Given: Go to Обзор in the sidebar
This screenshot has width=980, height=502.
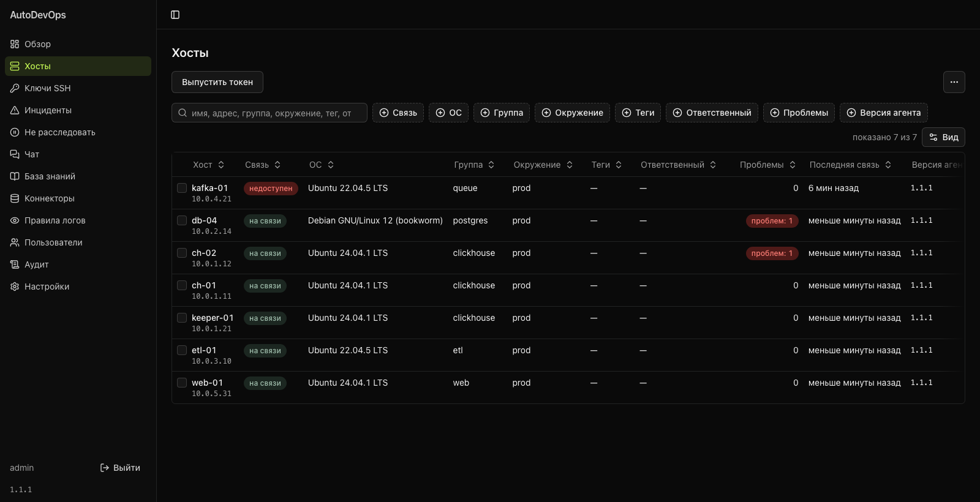Looking at the screenshot, I should click(x=78, y=44).
